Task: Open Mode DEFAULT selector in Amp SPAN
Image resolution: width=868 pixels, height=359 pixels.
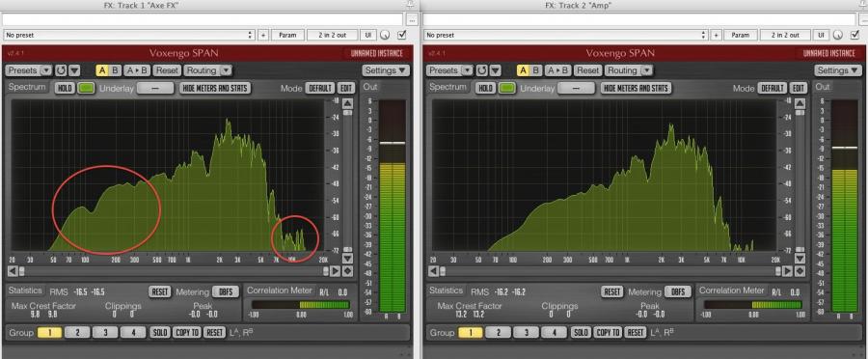Action: pyautogui.click(x=772, y=88)
